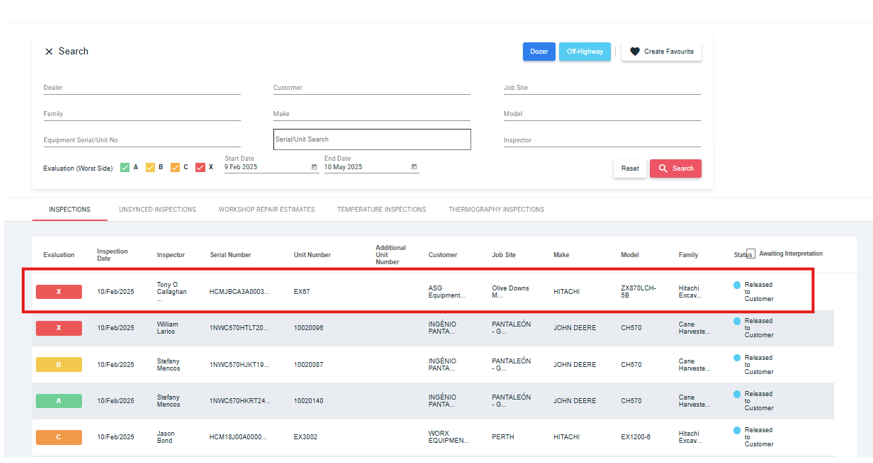Open the Make dropdown field
The height and width of the screenshot is (463, 873).
click(x=371, y=114)
